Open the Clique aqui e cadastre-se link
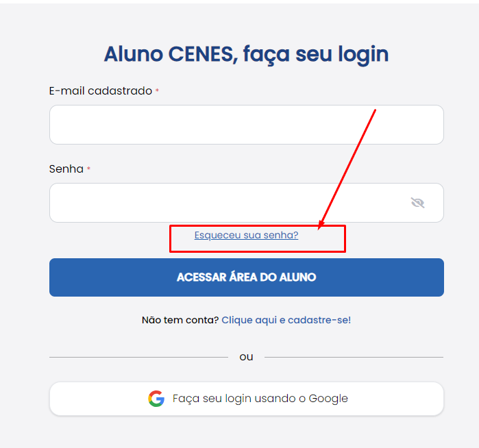 click(286, 320)
